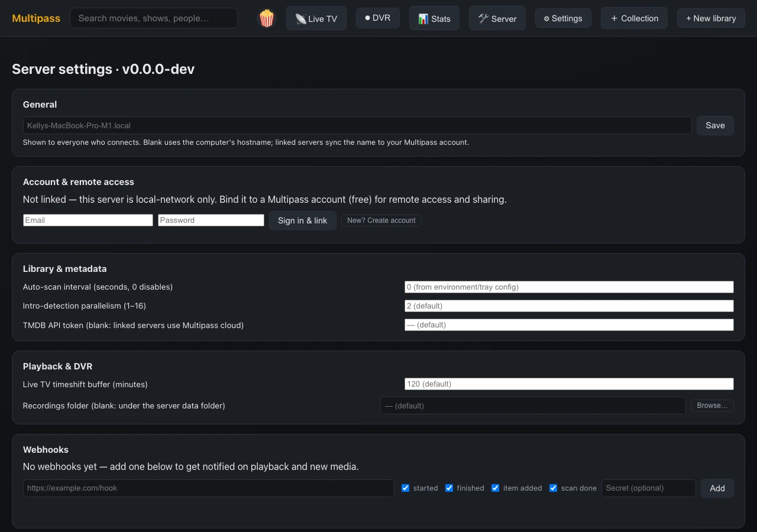The width and height of the screenshot is (757, 532).
Task: Click the Playback & DVR heading
Action: click(58, 366)
